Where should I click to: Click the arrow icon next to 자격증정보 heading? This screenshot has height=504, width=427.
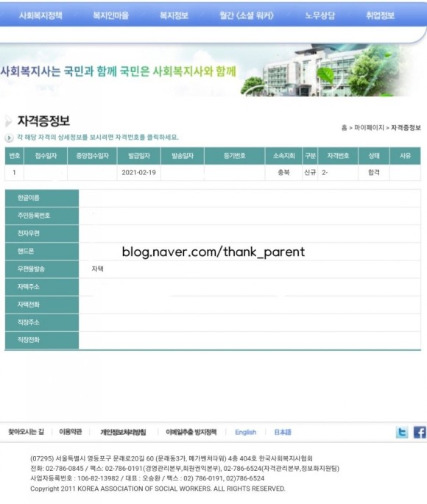8,121
